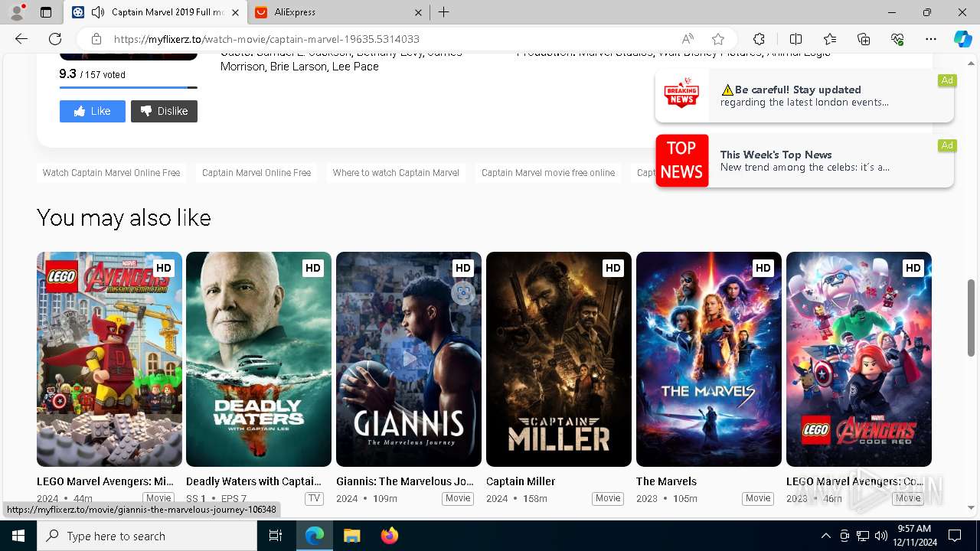Open the Breaking News ad notification
Viewport: 980px width, 551px height.
tap(805, 96)
